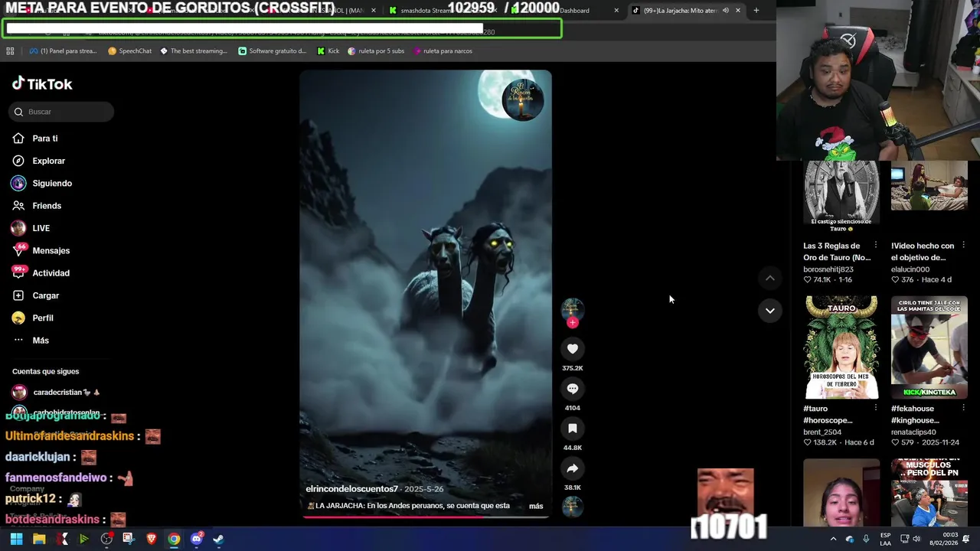Viewport: 980px width, 551px height.
Task: Open The best streaming bookmark
Action: coord(193,51)
